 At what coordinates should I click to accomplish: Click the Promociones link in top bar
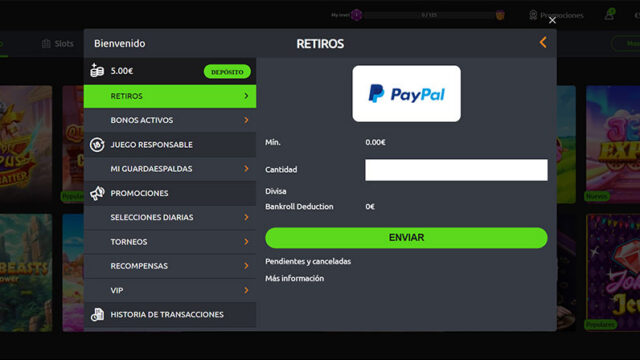[x=562, y=16]
